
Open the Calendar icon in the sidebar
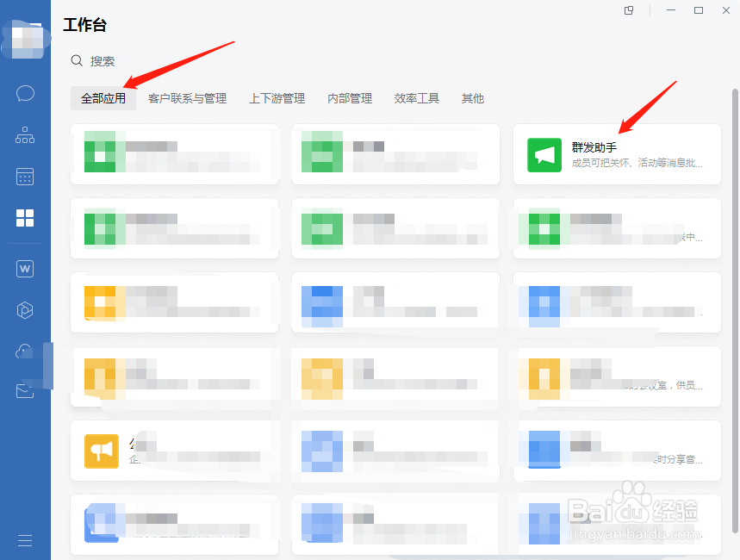pos(25,177)
